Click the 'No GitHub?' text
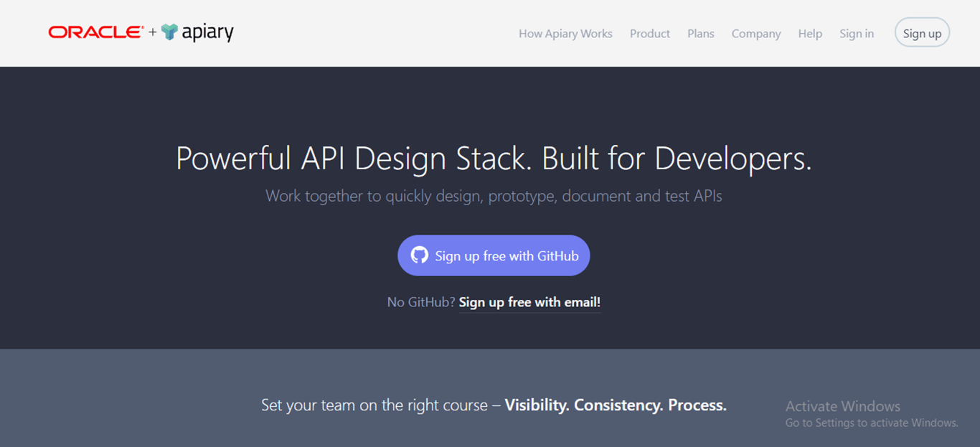The width and height of the screenshot is (980, 447). pyautogui.click(x=421, y=302)
